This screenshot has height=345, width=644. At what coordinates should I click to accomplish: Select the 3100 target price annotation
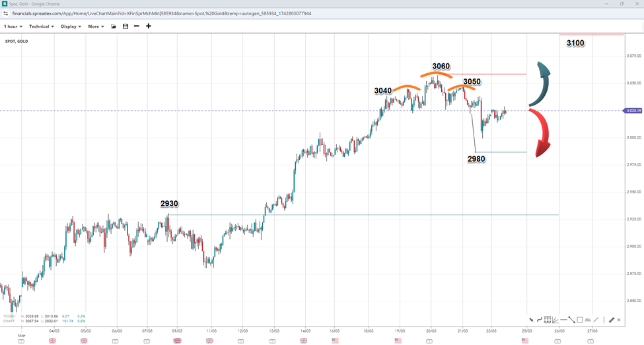(575, 44)
